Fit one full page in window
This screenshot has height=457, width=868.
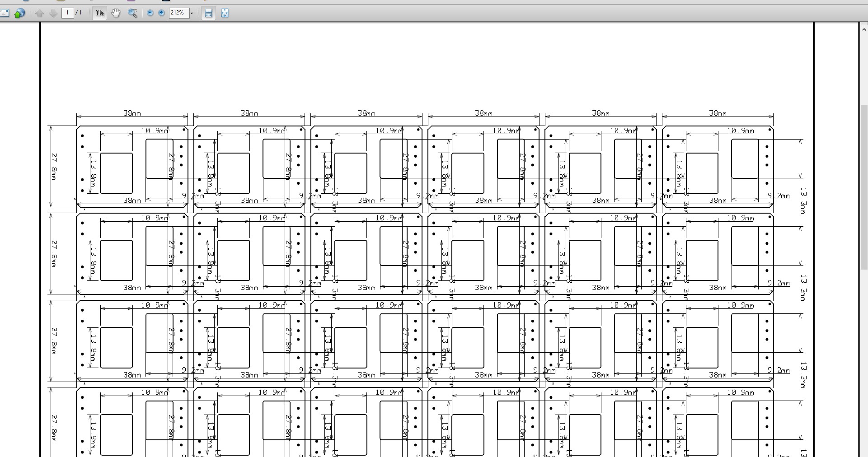(x=225, y=13)
